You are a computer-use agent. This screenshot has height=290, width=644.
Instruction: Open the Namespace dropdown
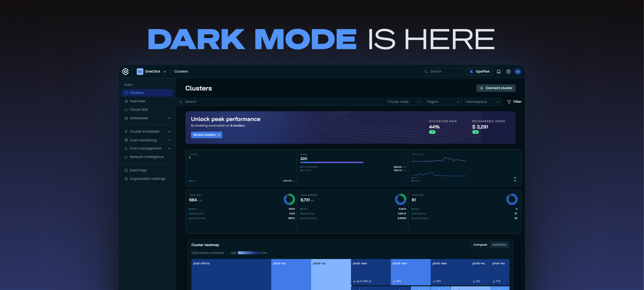pos(483,102)
